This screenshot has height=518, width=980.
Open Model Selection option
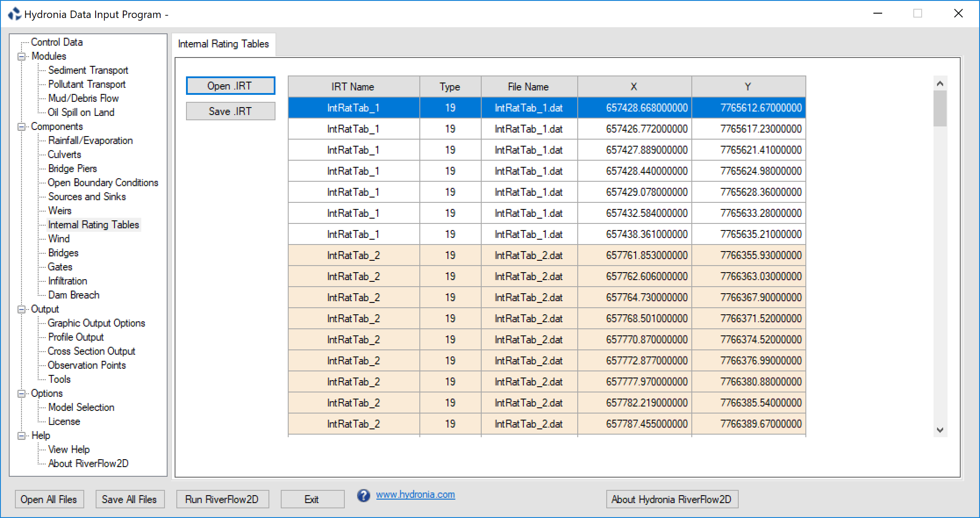click(81, 407)
